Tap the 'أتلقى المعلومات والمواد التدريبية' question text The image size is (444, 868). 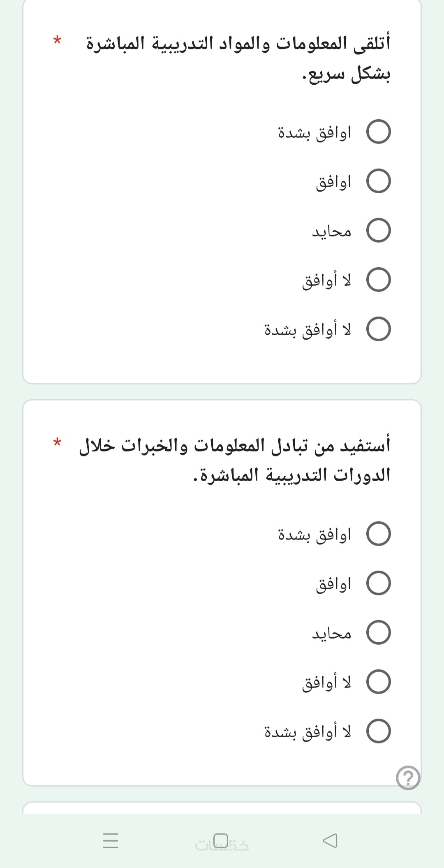[238, 58]
